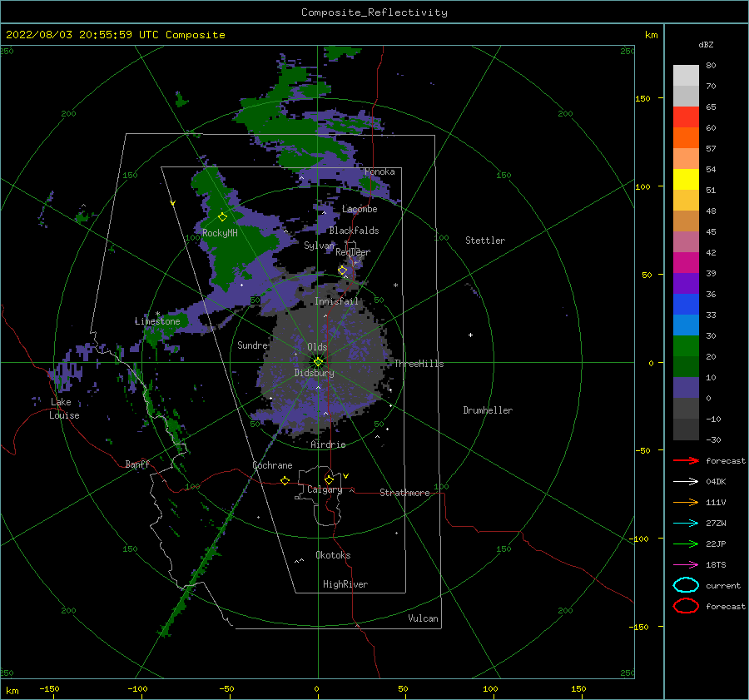The height and width of the screenshot is (700, 749).
Task: Click the orange 111V arrow icon
Action: click(x=686, y=502)
